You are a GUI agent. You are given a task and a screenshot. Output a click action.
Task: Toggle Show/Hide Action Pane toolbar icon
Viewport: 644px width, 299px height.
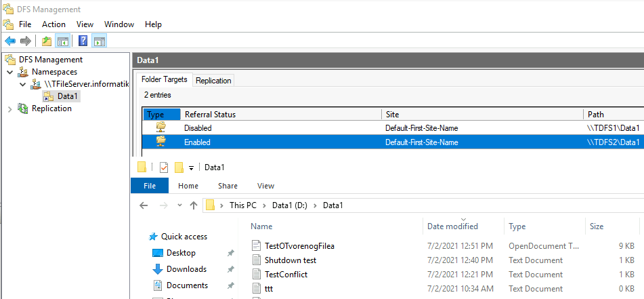click(x=99, y=41)
